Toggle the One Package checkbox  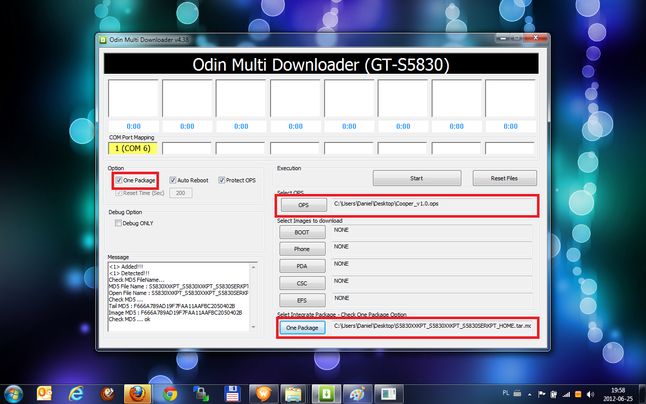coord(119,180)
